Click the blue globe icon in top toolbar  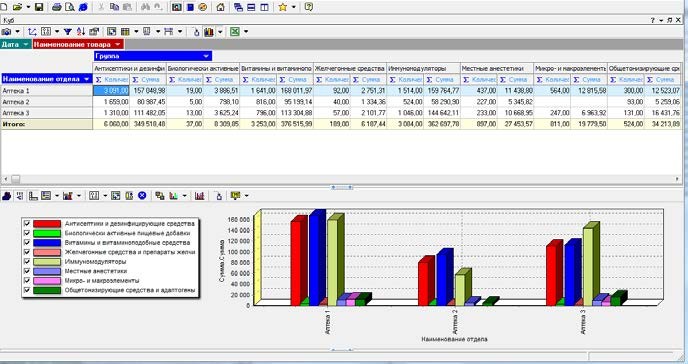pos(83,7)
